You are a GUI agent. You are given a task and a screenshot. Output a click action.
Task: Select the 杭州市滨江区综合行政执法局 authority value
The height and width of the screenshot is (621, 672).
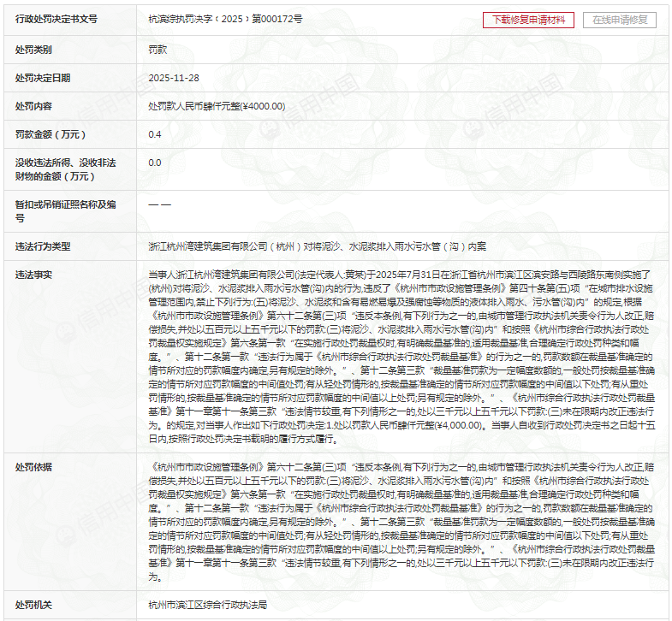(208, 605)
